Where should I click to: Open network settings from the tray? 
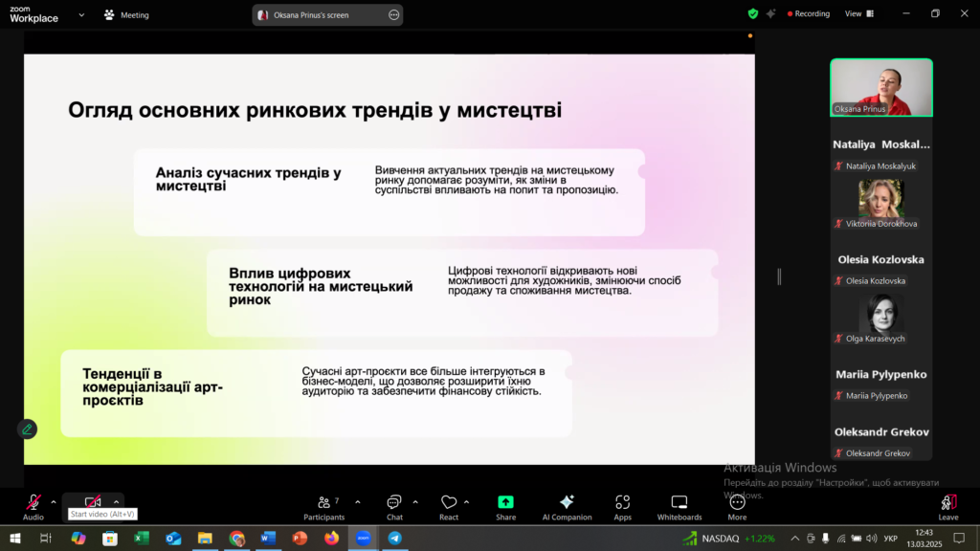[841, 538]
